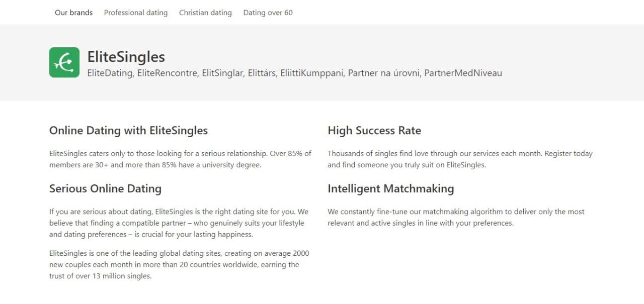The width and height of the screenshot is (644, 304).
Task: Click the Intelligent Matchmaking heading
Action: point(391,189)
